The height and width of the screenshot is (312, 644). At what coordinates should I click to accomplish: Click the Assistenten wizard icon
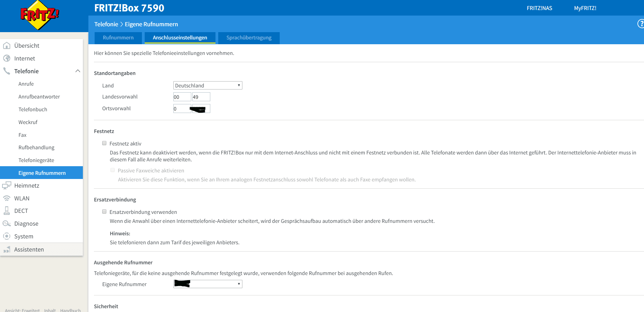[7, 249]
